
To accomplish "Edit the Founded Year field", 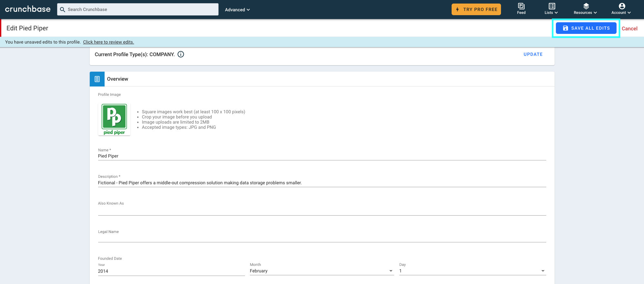I will (x=171, y=271).
